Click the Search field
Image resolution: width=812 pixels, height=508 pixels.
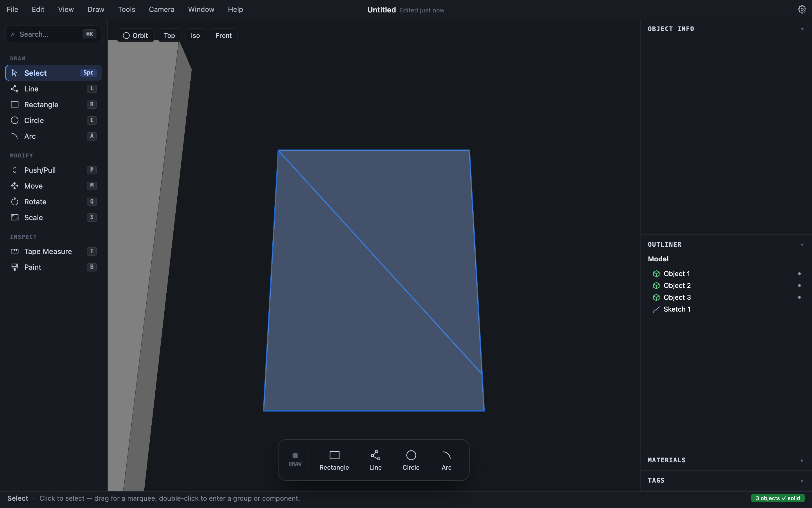53,34
